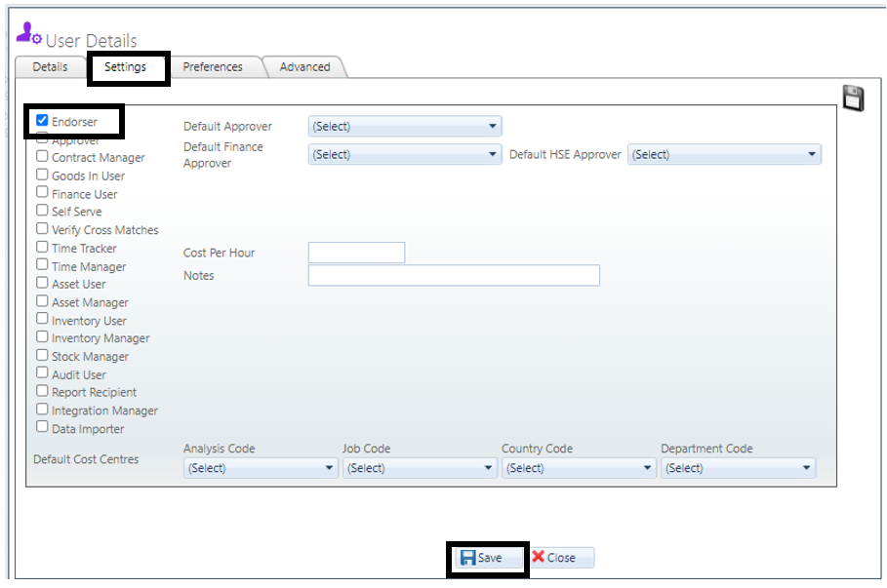Screen dimensions: 887x588
Task: Select the Advanced tab
Action: (304, 66)
